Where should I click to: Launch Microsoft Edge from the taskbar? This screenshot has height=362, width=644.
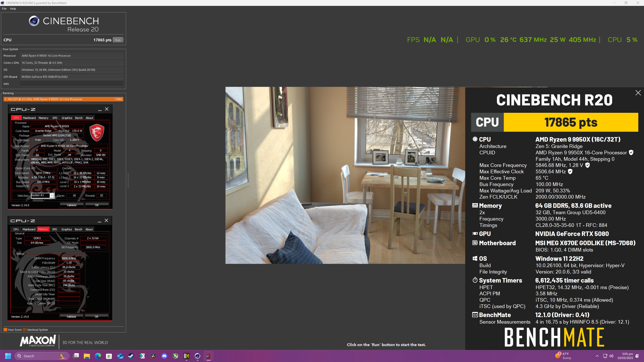98,356
